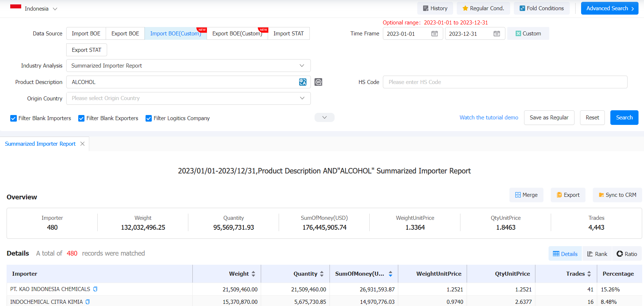Image resolution: width=644 pixels, height=306 pixels.
Task: Toggle Filter Blank Exporters checkbox
Action: [x=82, y=118]
